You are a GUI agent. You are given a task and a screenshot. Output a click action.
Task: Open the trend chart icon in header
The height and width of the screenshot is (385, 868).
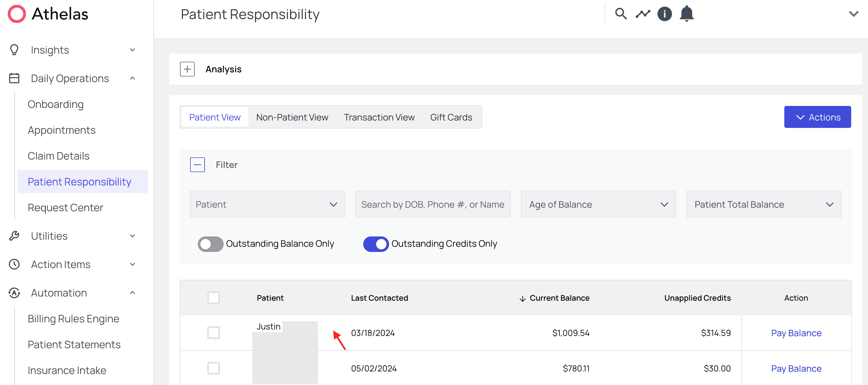(642, 14)
